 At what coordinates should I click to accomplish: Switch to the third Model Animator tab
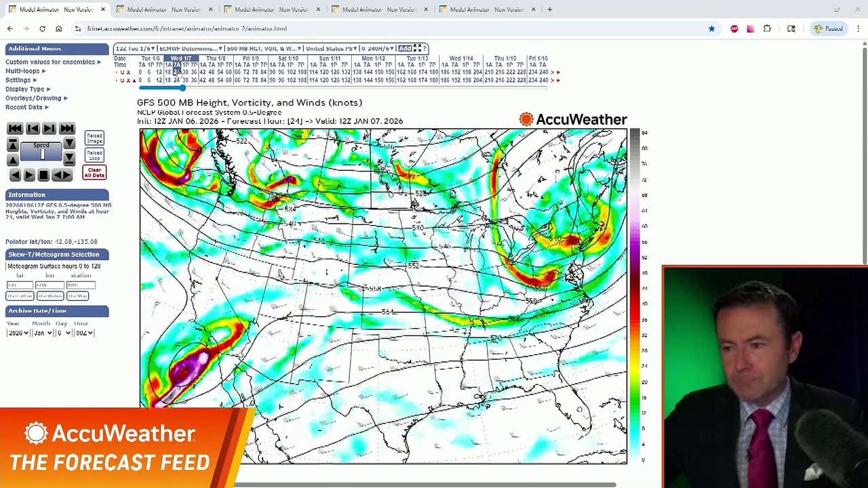tap(272, 9)
